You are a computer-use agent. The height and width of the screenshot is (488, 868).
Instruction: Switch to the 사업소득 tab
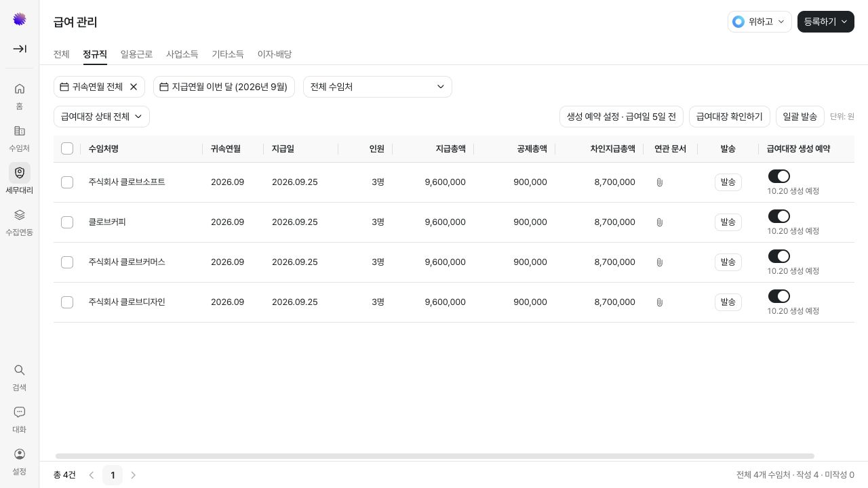pyautogui.click(x=182, y=54)
